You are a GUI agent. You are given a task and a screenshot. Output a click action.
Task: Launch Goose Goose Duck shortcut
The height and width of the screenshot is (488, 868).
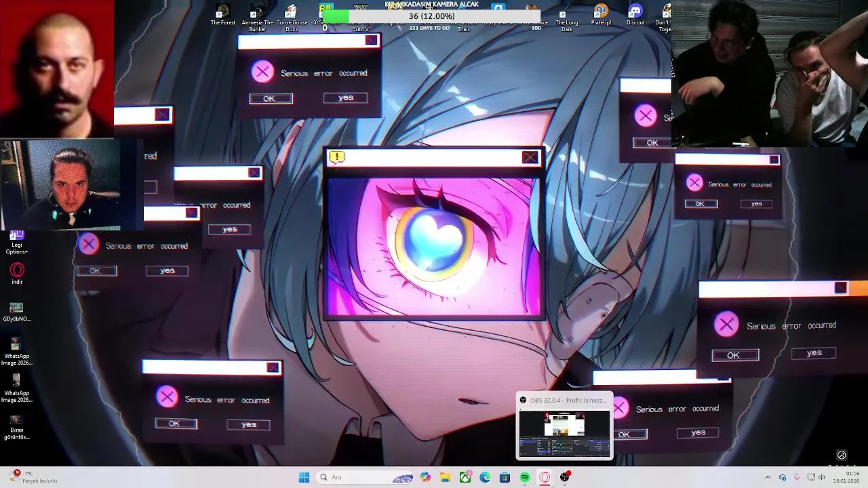(x=292, y=18)
